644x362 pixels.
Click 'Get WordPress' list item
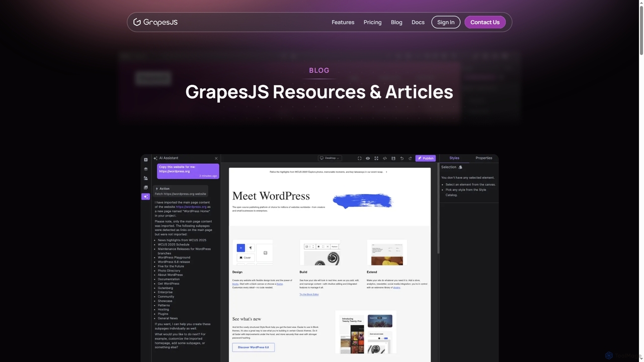click(x=169, y=284)
